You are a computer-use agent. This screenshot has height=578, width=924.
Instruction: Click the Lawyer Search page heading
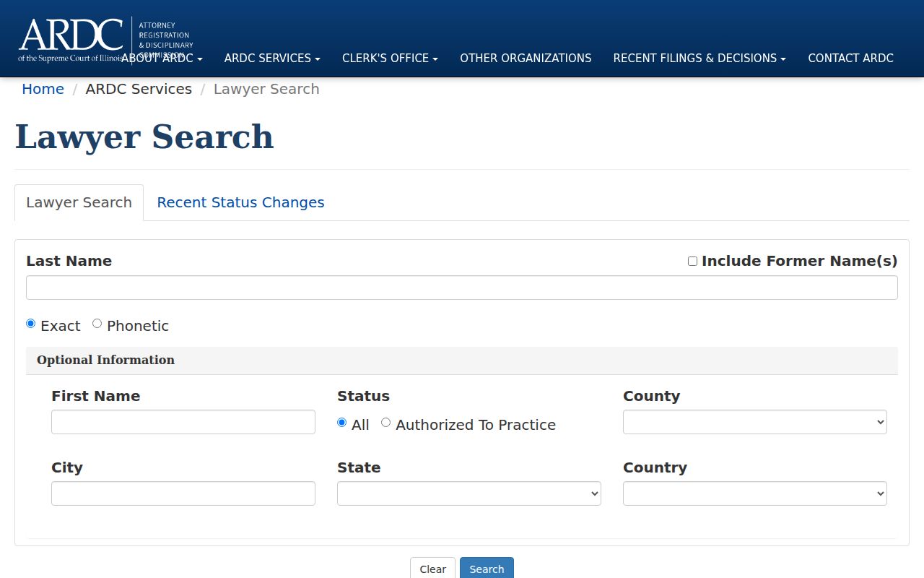coord(144,137)
